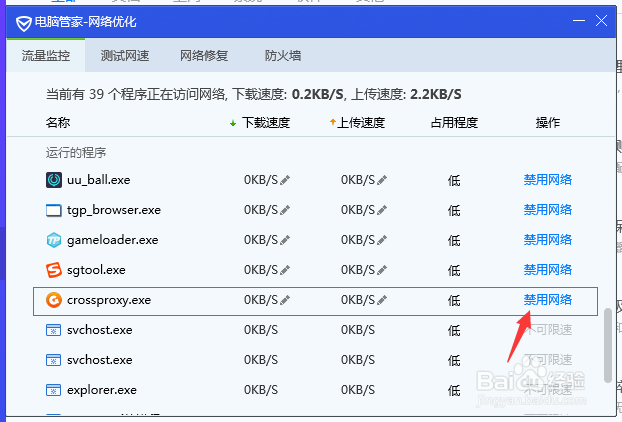Viewport: 622px width, 422px height.
Task: Edit upload speed limit for uu_ball.exe
Action: click(382, 180)
